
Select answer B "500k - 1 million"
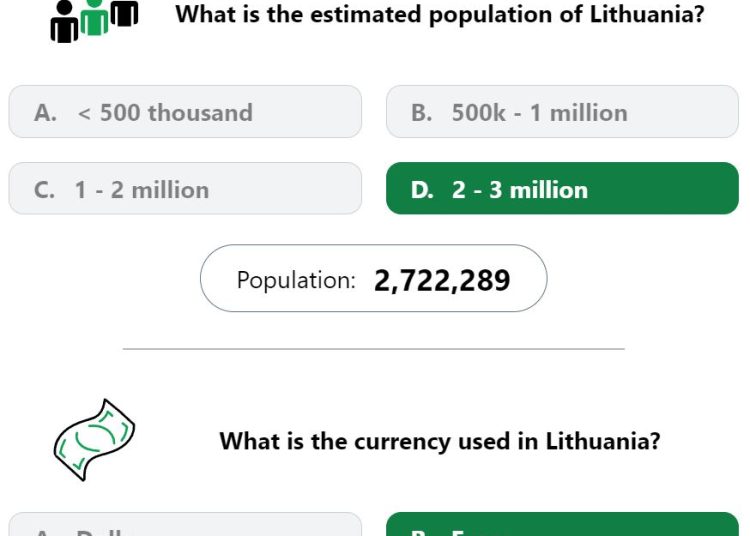click(562, 112)
